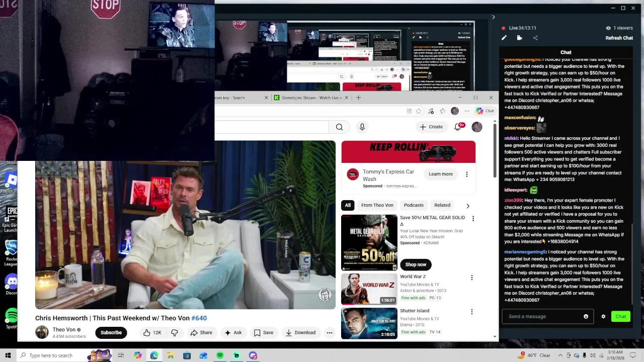Select the Related filter chip
This screenshot has height=362, width=644.
point(442,205)
